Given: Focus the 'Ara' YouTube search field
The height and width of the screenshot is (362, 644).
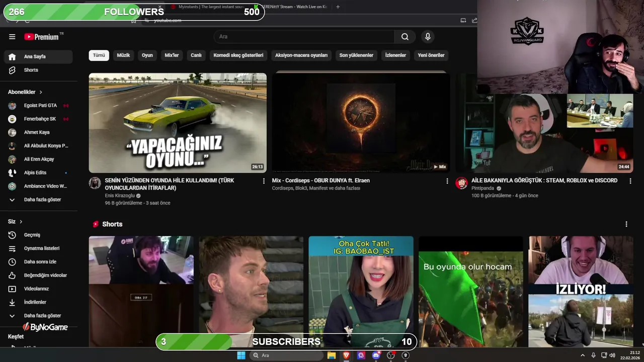Looking at the screenshot, I should (304, 37).
